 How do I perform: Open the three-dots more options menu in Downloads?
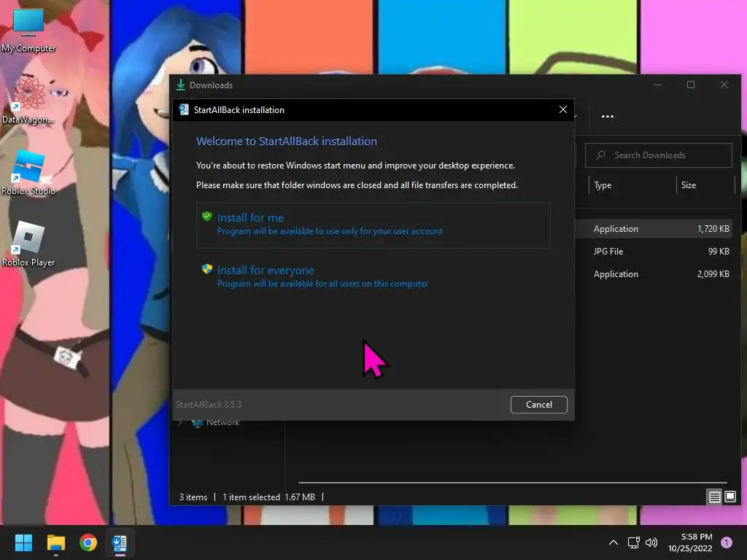(x=608, y=116)
